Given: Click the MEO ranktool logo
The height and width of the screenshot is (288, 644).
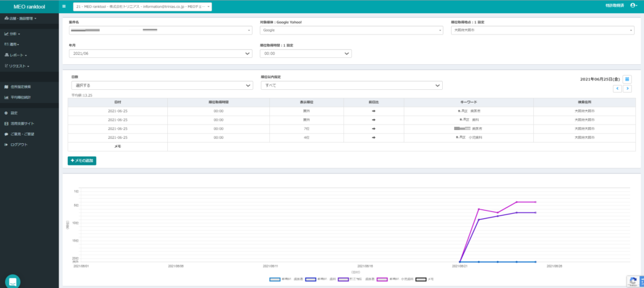Looking at the screenshot, I should tap(29, 6).
